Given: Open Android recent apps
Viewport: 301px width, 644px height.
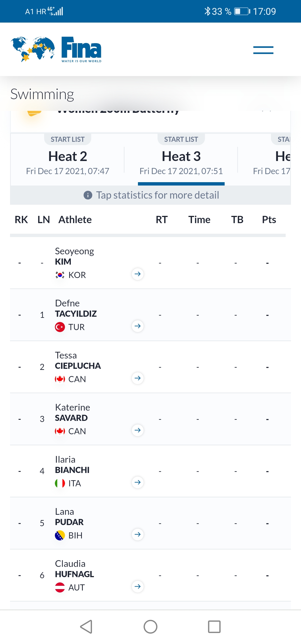Looking at the screenshot, I should click(x=214, y=627).
